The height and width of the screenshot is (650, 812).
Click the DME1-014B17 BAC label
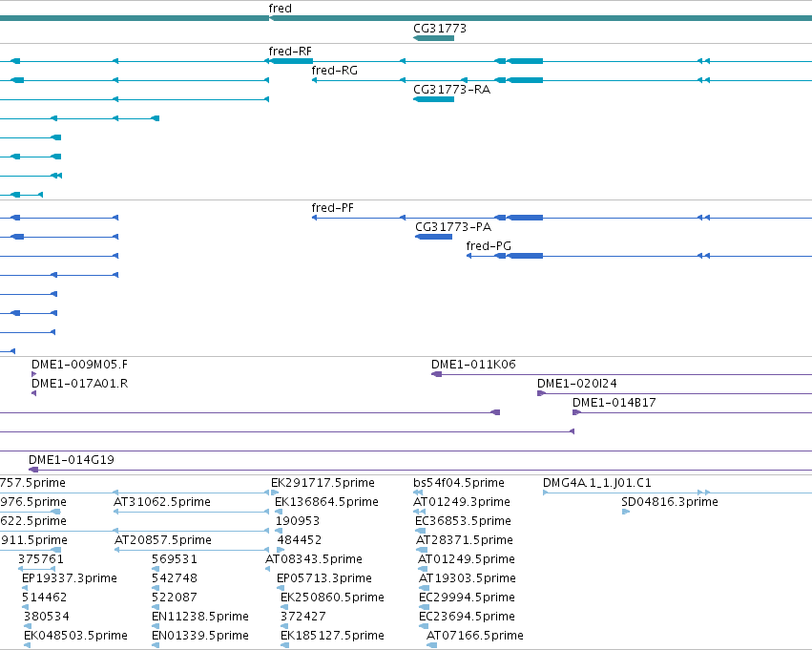[614, 403]
